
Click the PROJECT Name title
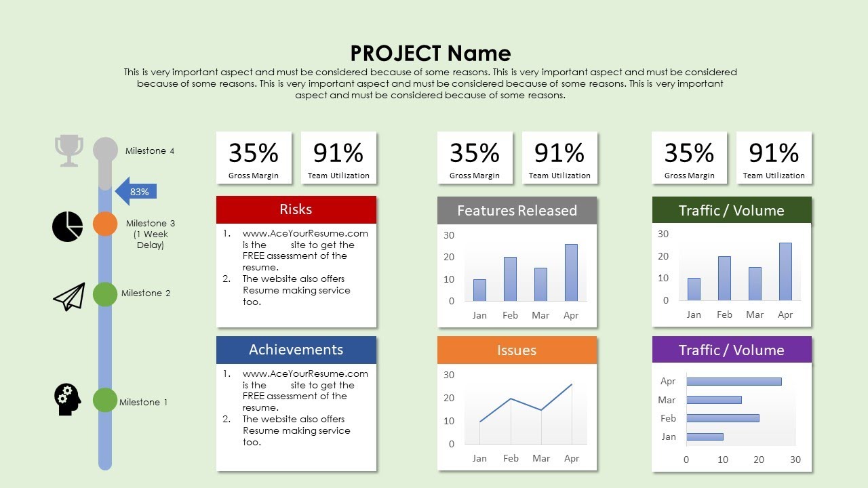point(431,53)
